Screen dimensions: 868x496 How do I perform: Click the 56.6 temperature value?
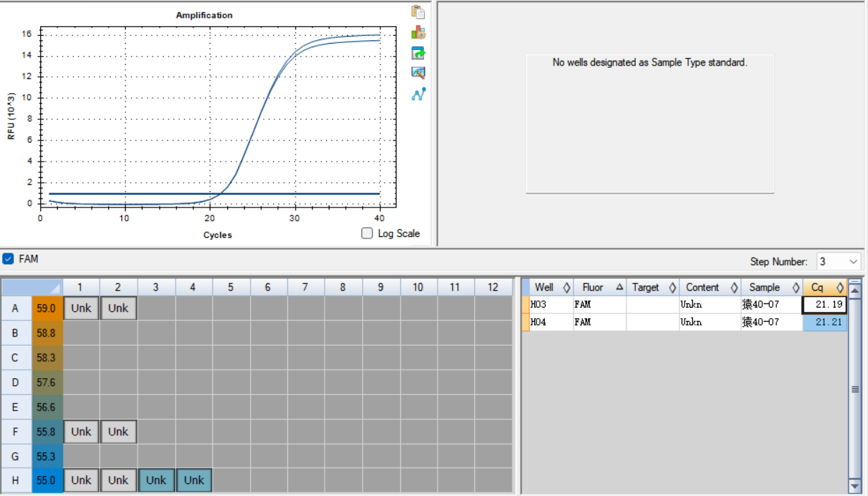(47, 407)
